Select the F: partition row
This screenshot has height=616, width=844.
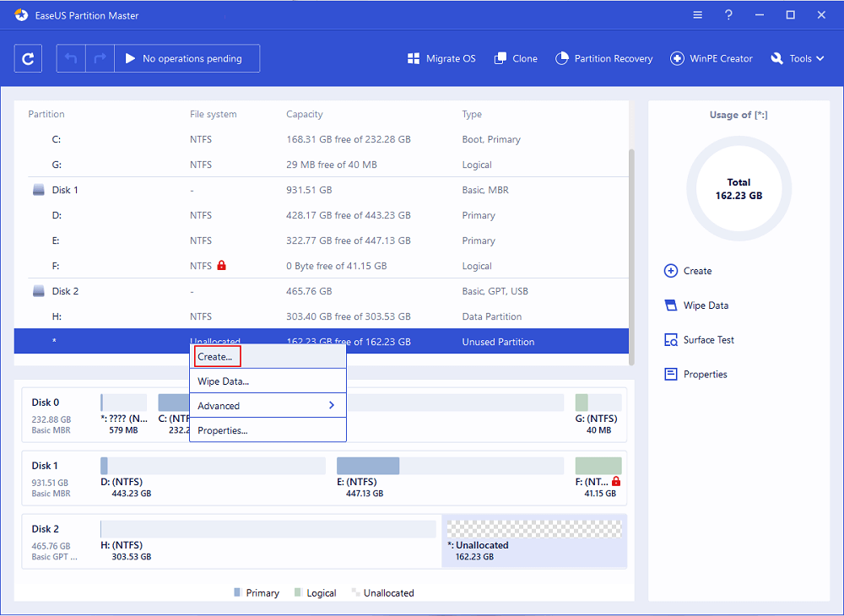pos(322,266)
